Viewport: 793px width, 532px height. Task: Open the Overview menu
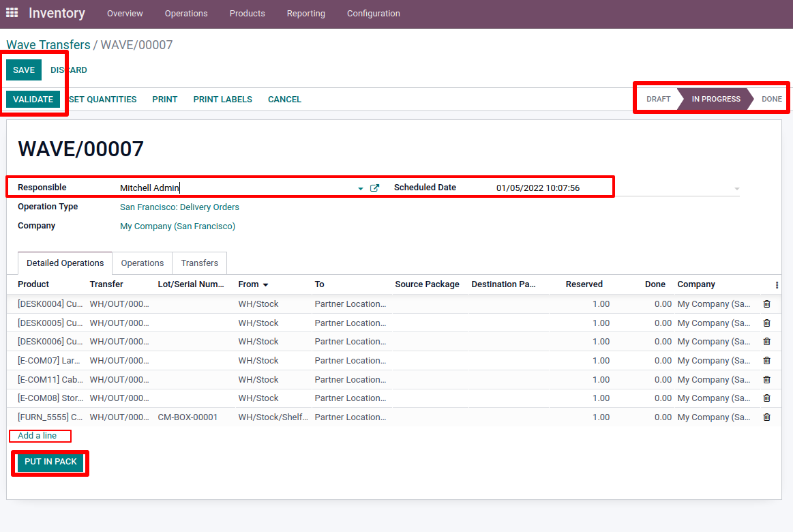(x=125, y=13)
